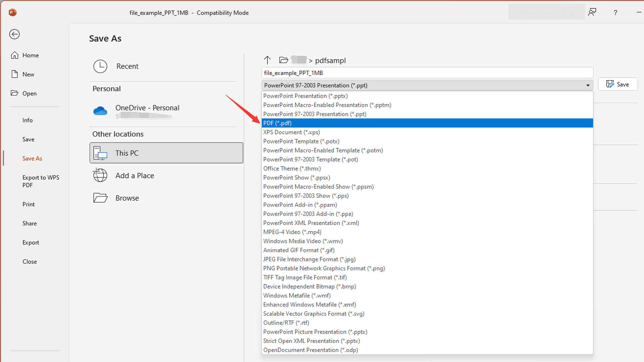Select OpenDocument Presentation (*.odp)
The image size is (644, 362).
(x=427, y=350)
